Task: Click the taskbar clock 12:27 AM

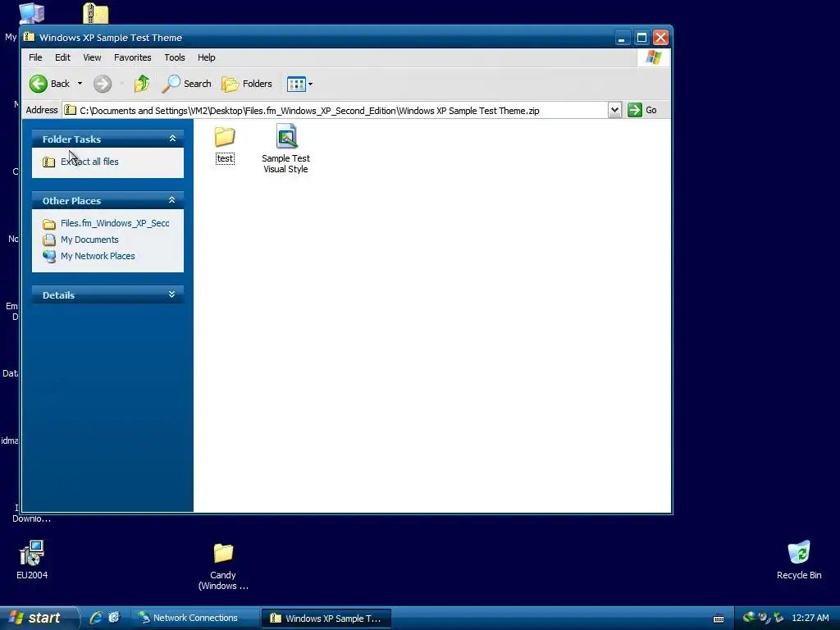Action: click(x=810, y=619)
